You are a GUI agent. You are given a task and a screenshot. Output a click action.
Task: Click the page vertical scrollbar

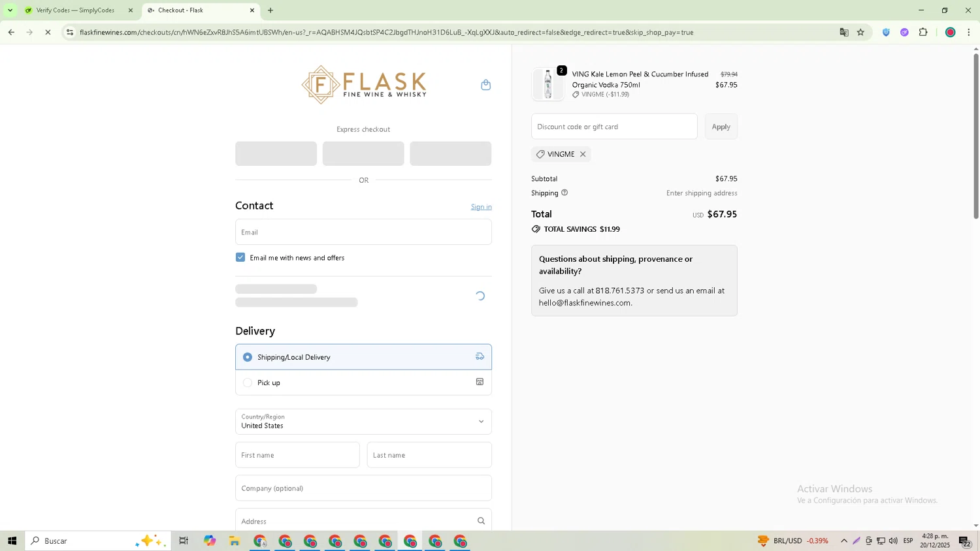coord(976,136)
